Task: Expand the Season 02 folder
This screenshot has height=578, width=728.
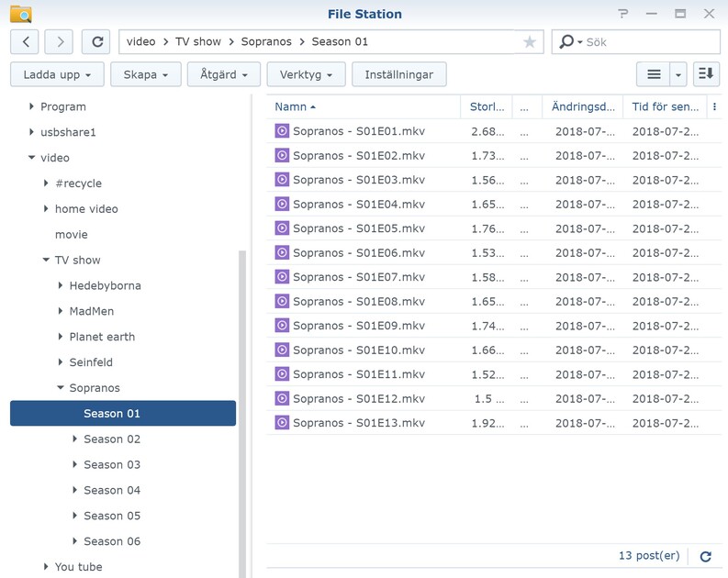Action: (75, 439)
